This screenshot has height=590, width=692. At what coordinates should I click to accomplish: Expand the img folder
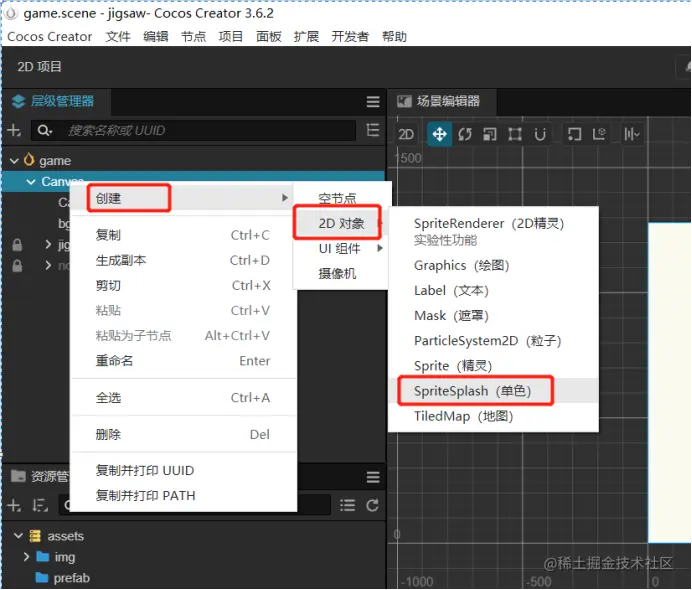[x=26, y=557]
